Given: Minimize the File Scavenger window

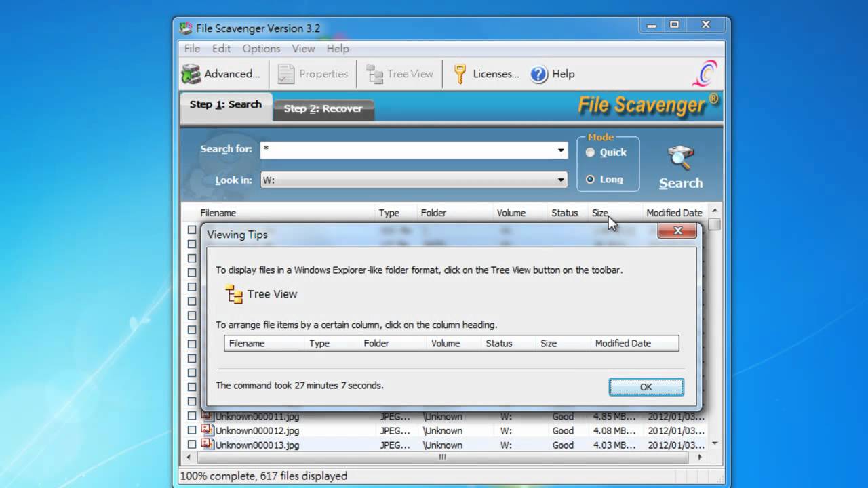Looking at the screenshot, I should point(652,25).
